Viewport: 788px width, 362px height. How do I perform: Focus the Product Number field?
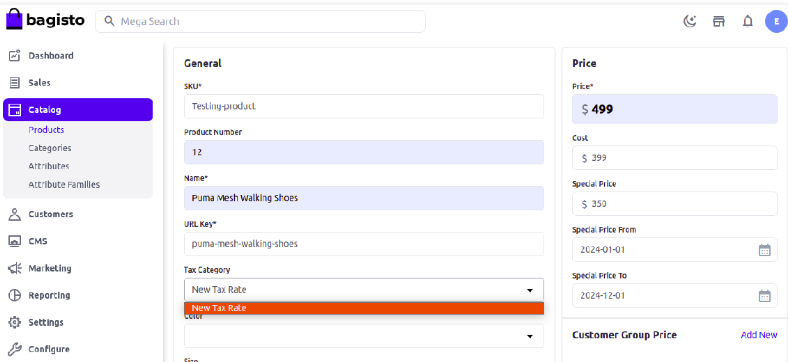click(x=364, y=152)
